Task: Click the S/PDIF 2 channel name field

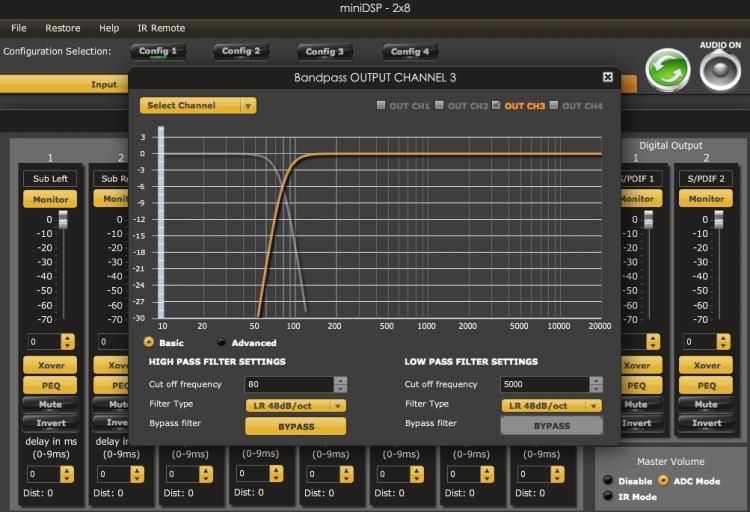Action: coord(706,178)
